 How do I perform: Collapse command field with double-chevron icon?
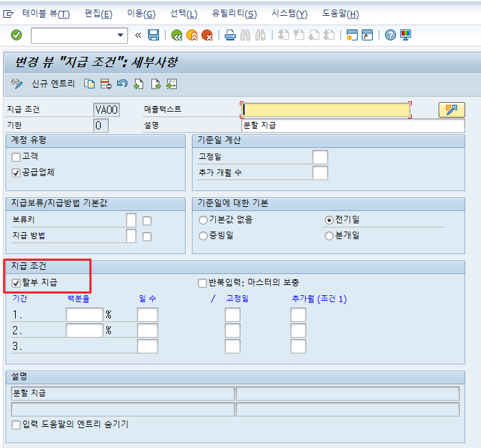click(x=138, y=35)
